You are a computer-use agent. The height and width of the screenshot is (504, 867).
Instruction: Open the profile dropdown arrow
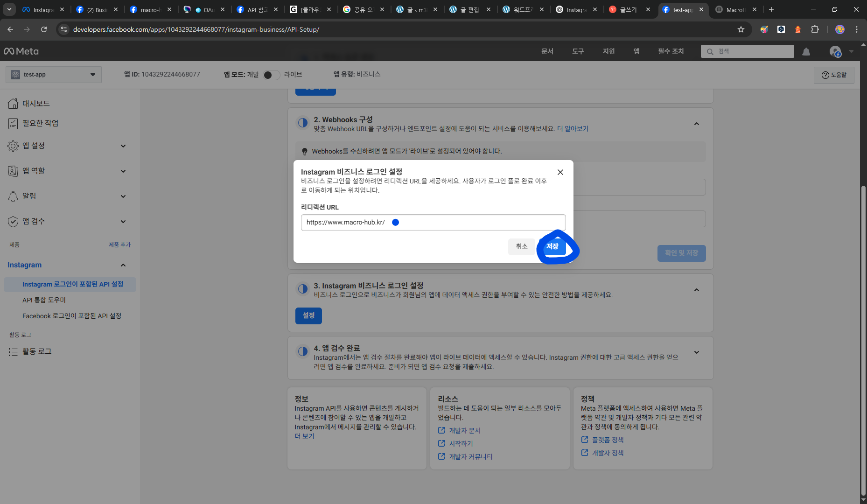(x=851, y=51)
